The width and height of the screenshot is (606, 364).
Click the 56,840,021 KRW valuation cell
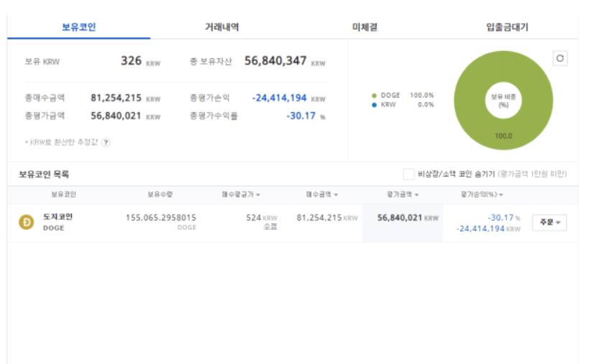pyautogui.click(x=403, y=218)
